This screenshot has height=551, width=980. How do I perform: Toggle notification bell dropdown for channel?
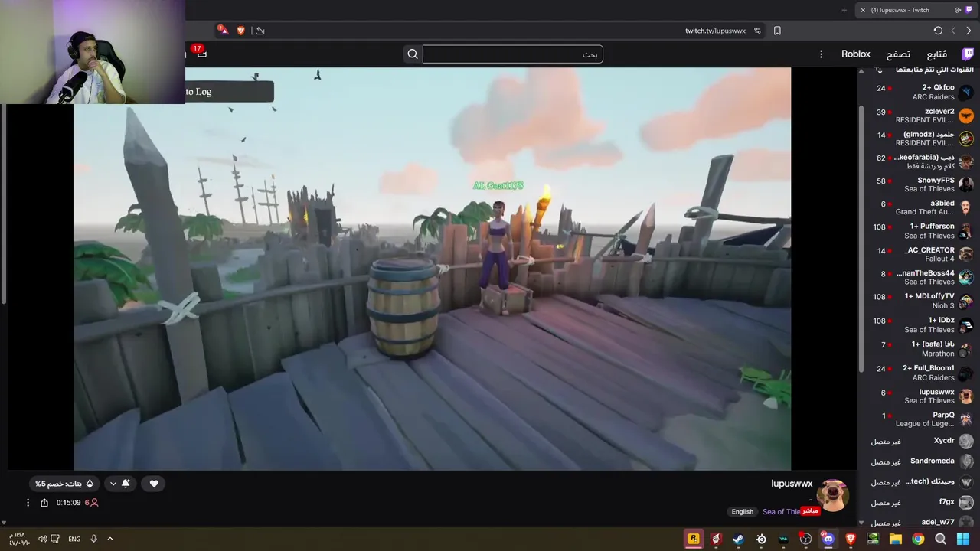120,484
